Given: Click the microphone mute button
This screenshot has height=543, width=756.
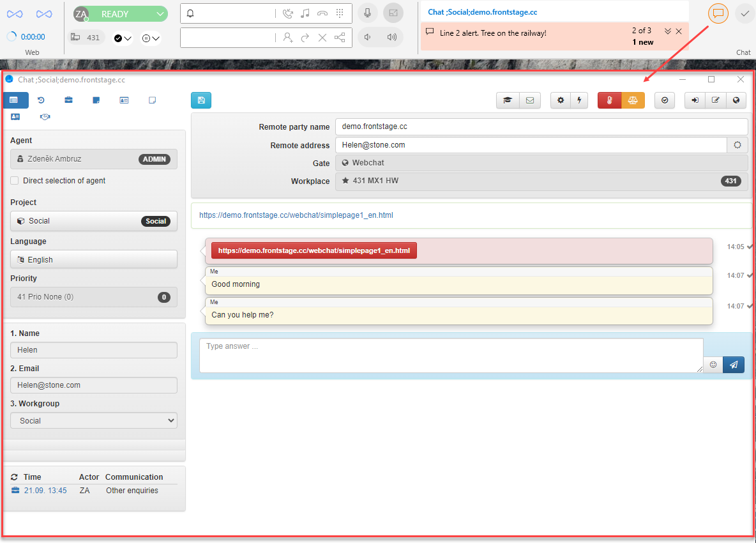Looking at the screenshot, I should point(367,13).
